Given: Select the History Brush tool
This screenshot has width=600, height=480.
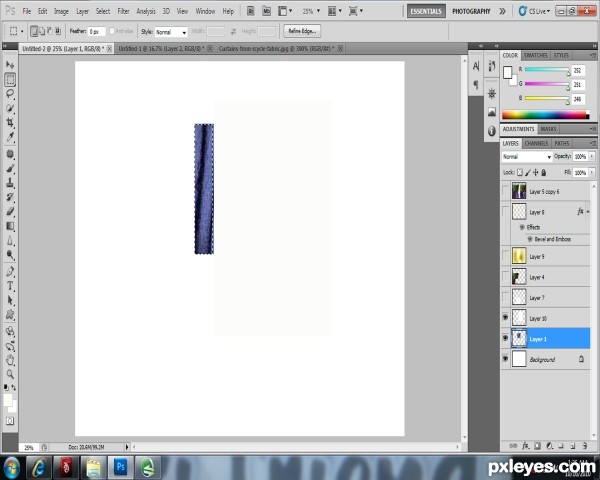Looking at the screenshot, I should 10,197.
